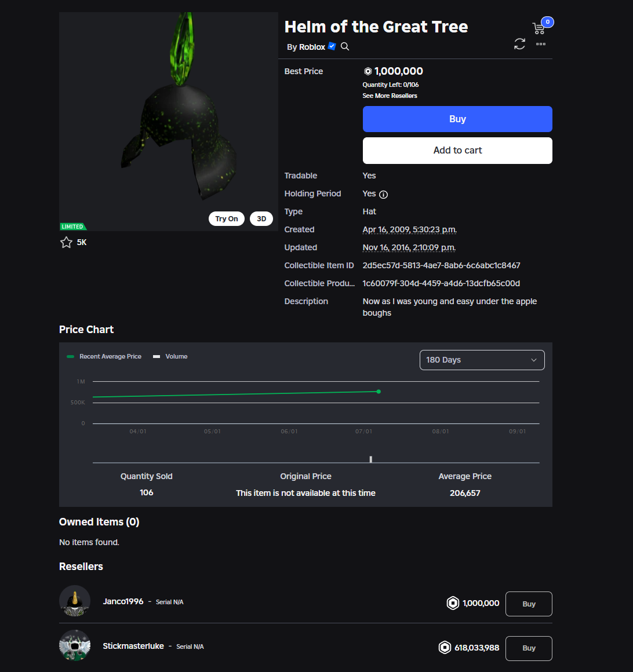Open Janco1996's avatar
The image size is (633, 672).
coord(75,601)
